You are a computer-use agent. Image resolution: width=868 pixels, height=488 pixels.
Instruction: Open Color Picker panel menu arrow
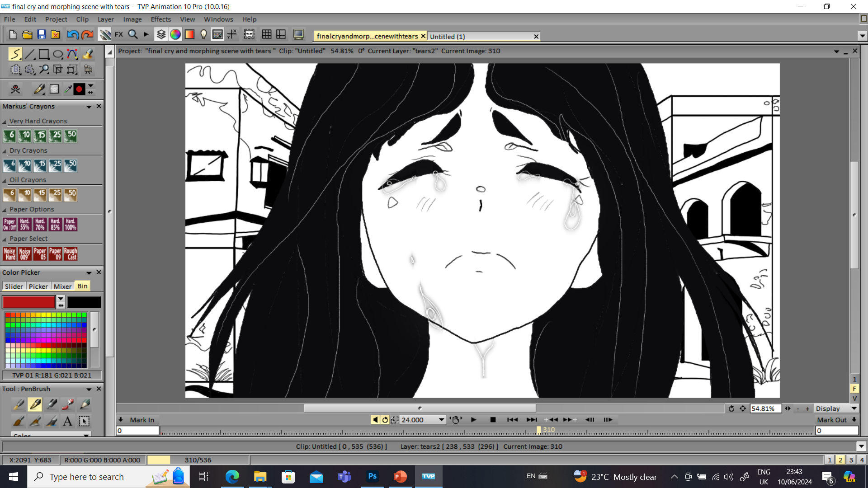89,273
